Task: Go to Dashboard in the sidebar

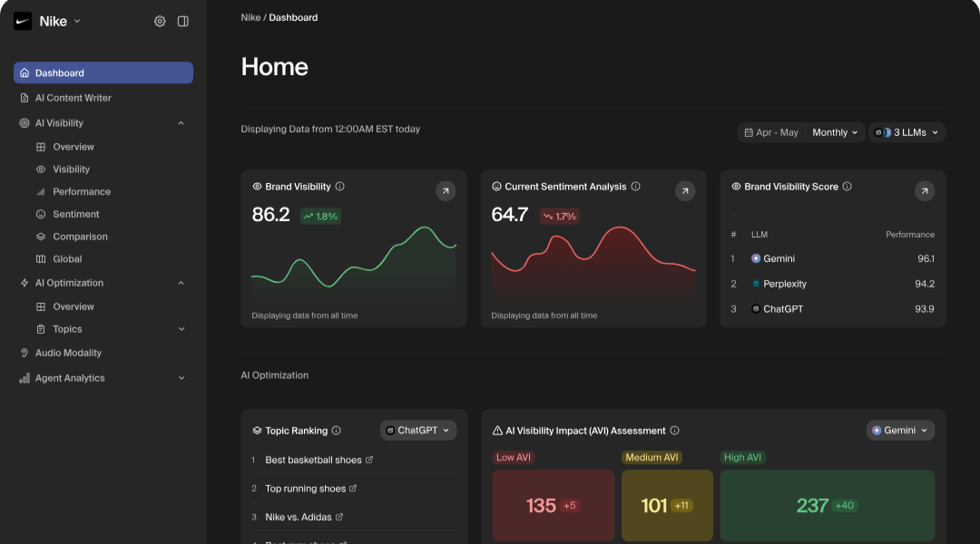Action: (x=103, y=73)
